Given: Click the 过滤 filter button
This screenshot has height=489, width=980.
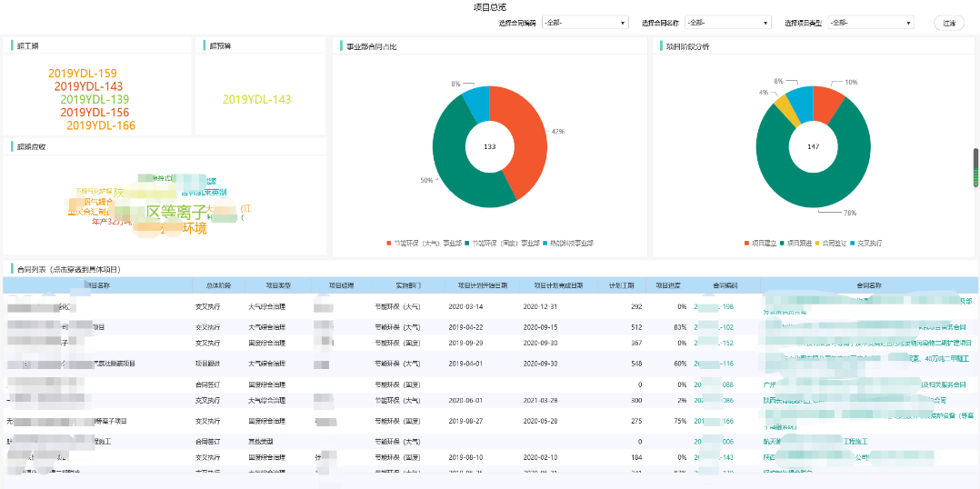Looking at the screenshot, I should tap(949, 23).
